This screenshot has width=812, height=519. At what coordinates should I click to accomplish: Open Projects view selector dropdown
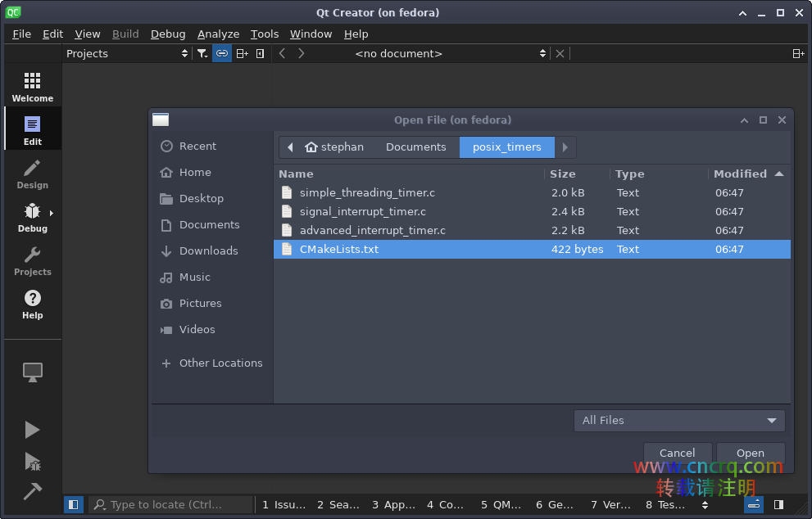point(127,53)
